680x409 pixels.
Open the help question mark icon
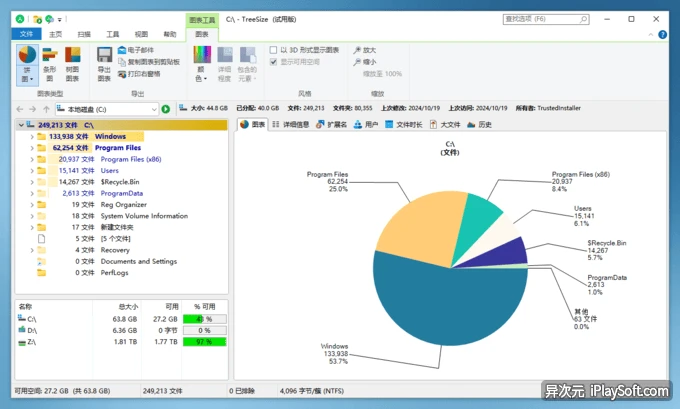point(663,35)
